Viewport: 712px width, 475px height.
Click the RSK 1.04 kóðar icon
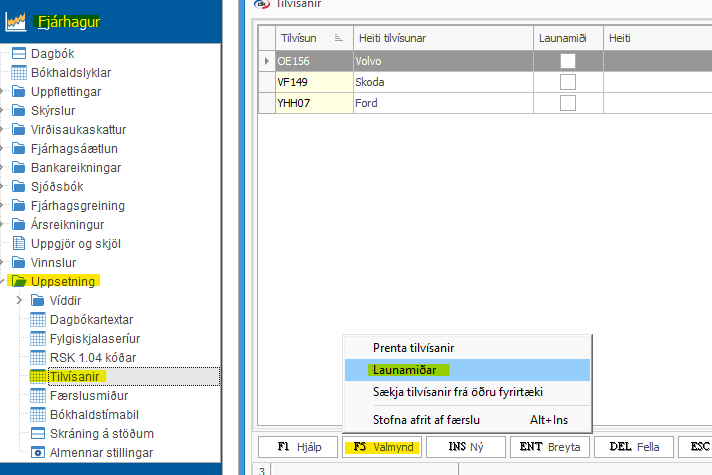tap(38, 358)
